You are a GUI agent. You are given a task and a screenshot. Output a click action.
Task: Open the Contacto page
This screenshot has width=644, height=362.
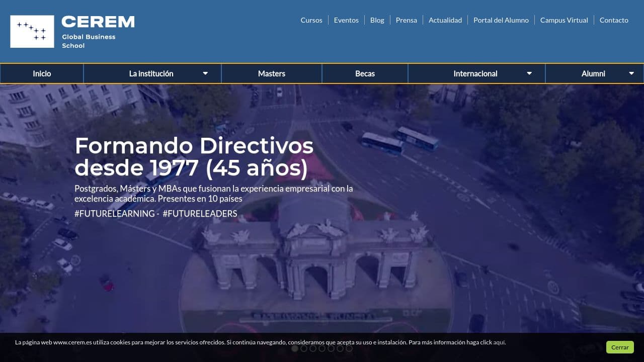pyautogui.click(x=614, y=20)
